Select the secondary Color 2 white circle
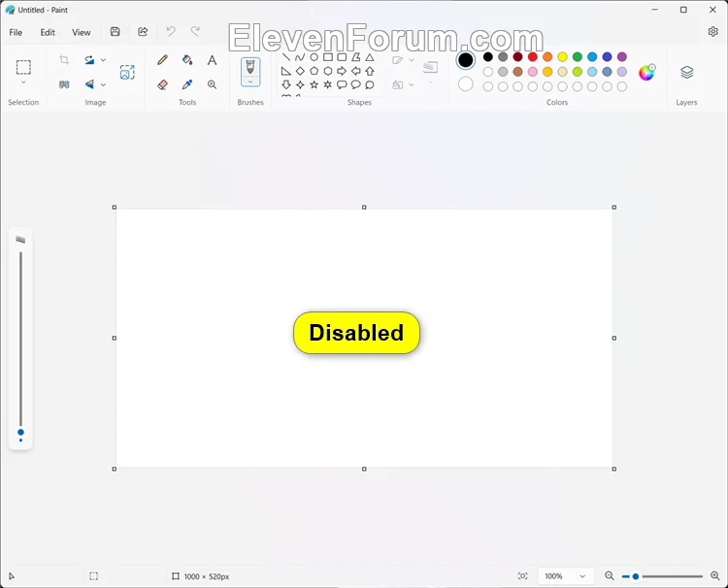 466,84
